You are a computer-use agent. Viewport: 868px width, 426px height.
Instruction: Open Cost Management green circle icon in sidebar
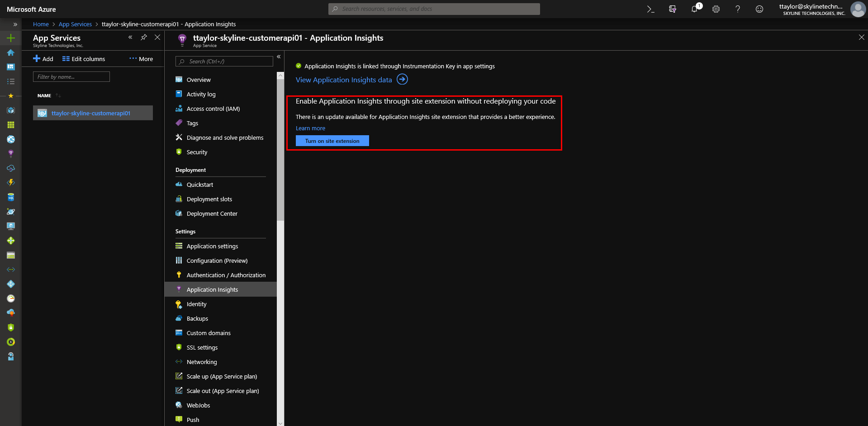pyautogui.click(x=11, y=342)
